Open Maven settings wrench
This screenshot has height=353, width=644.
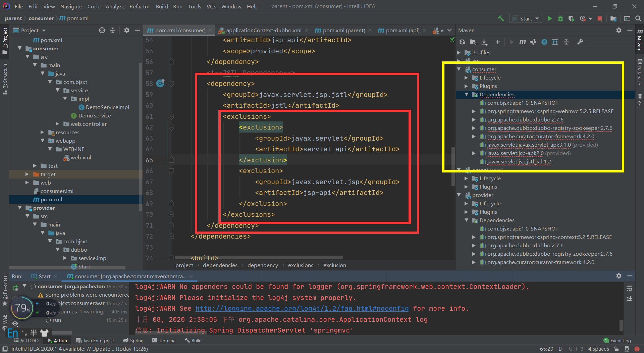click(x=580, y=42)
